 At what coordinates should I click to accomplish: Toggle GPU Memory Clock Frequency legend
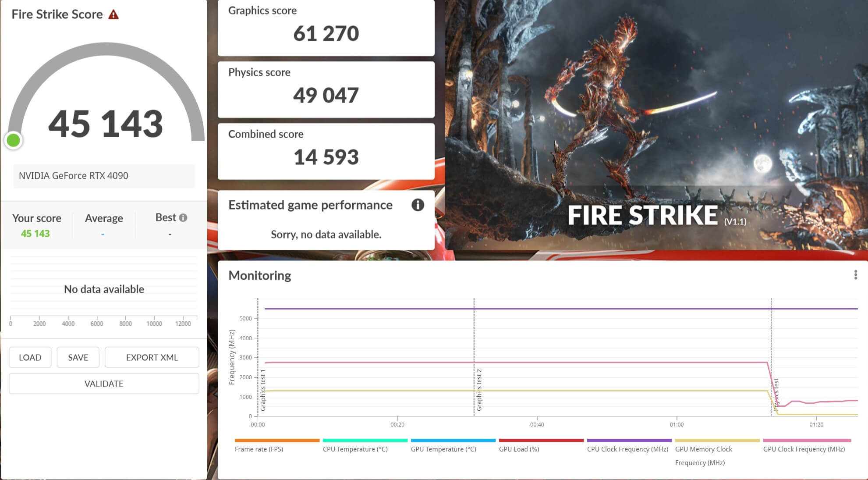point(703,449)
